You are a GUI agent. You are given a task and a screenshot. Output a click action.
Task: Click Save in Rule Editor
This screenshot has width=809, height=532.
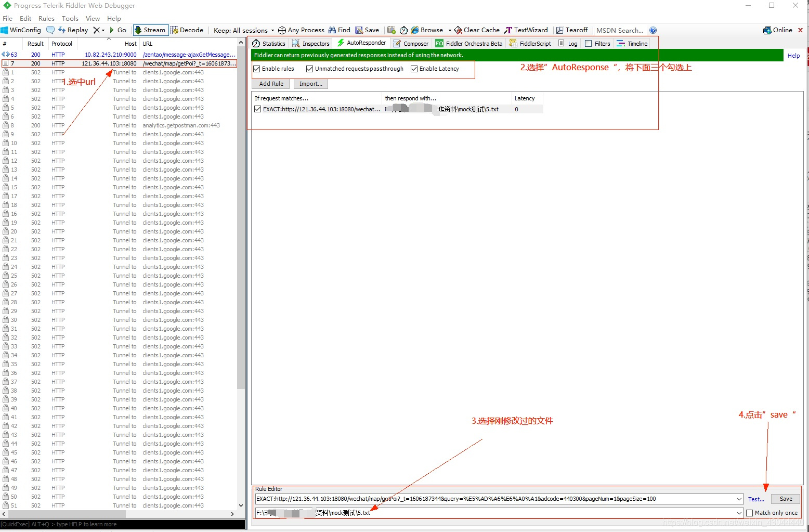pyautogui.click(x=786, y=499)
